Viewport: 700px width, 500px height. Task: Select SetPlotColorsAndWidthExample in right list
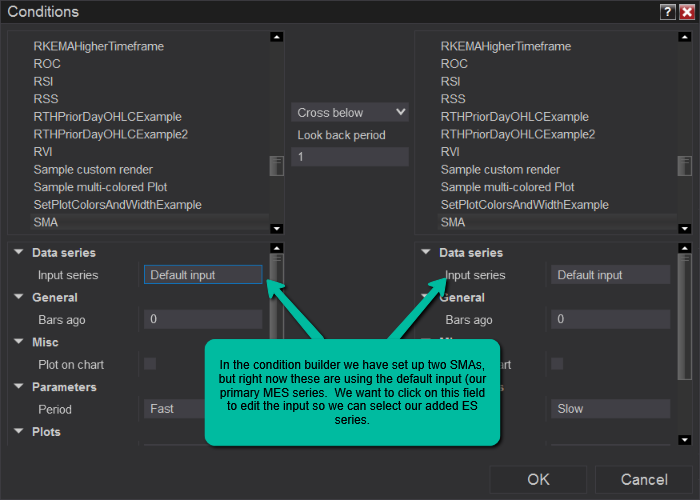tap(525, 205)
